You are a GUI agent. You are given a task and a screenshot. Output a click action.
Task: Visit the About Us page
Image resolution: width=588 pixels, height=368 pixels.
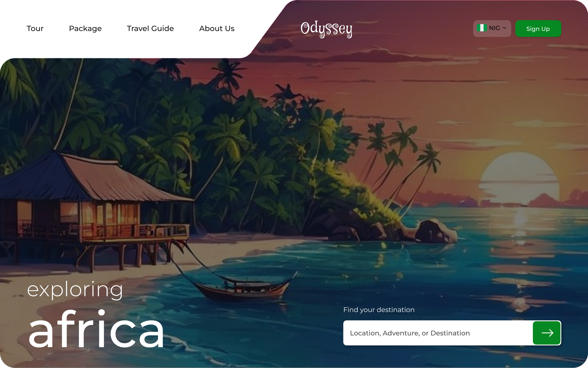pyautogui.click(x=217, y=28)
